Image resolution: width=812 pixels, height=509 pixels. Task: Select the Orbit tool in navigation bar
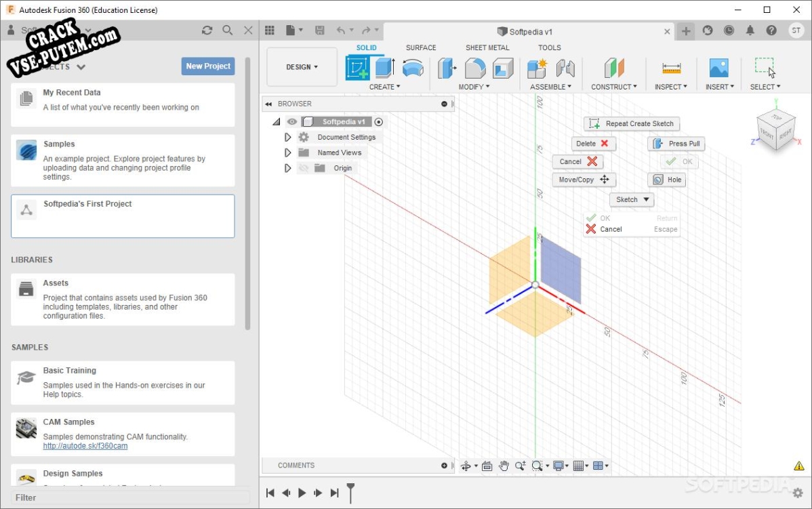click(x=466, y=466)
